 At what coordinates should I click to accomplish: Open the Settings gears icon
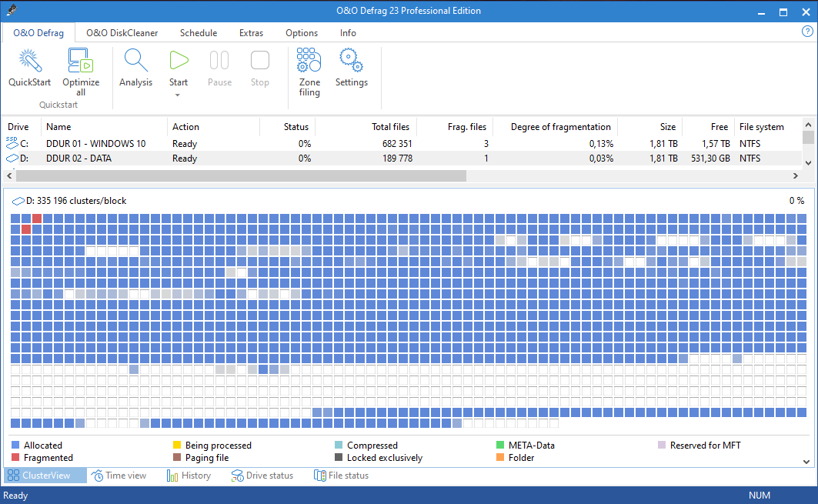click(351, 62)
